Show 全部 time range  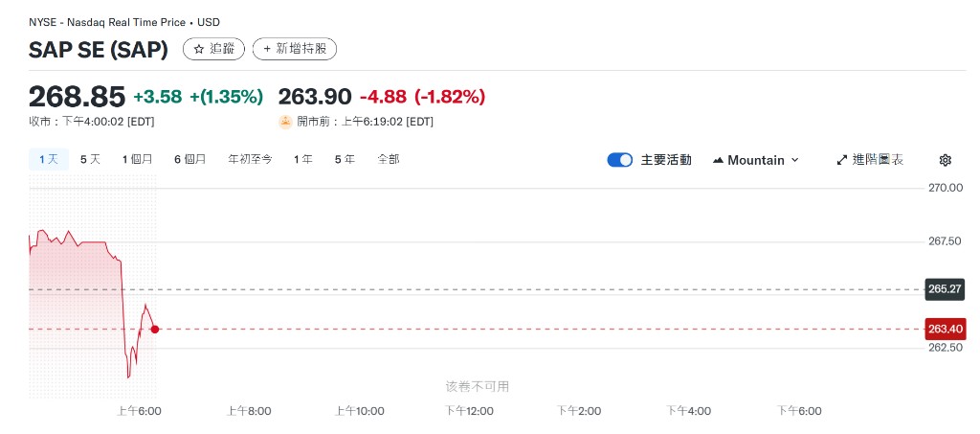389,159
